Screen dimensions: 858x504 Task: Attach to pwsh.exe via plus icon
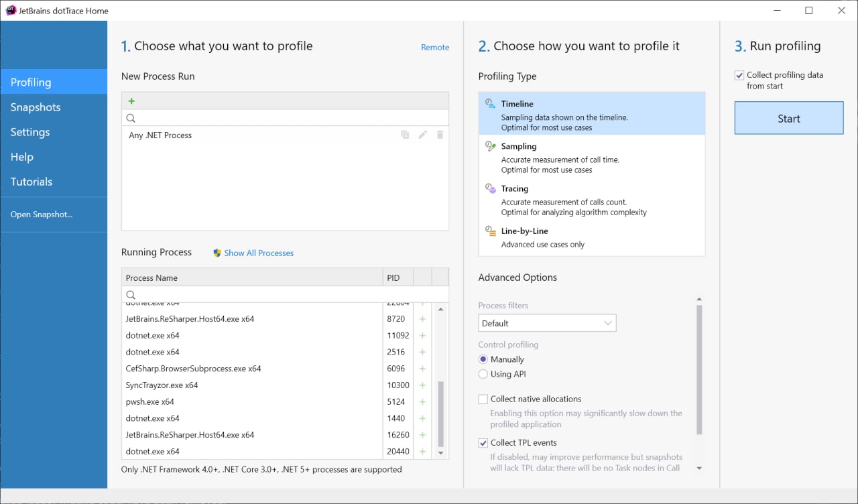pyautogui.click(x=422, y=402)
